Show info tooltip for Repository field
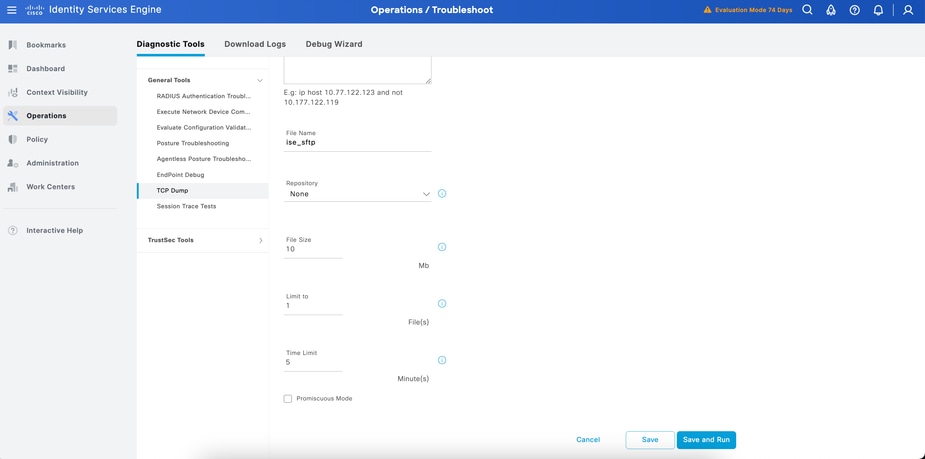 tap(442, 194)
